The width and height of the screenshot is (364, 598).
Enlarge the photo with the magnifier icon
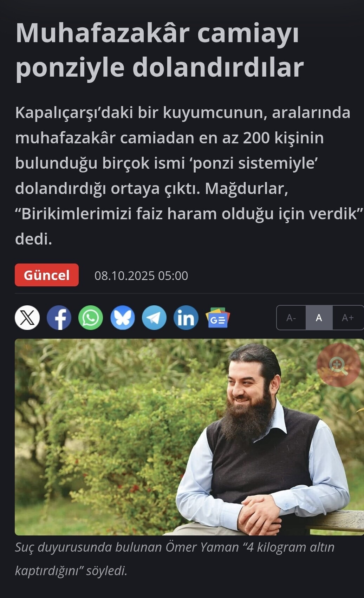338,365
